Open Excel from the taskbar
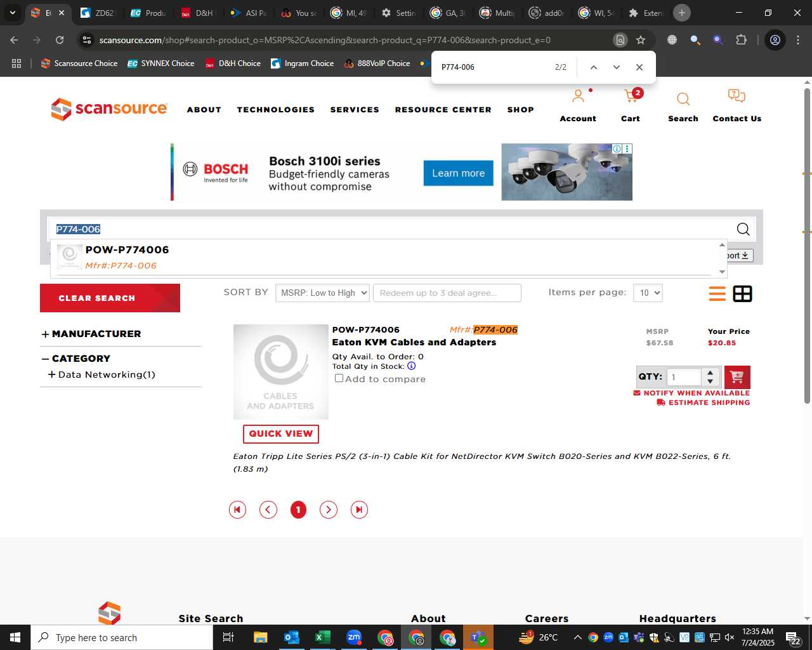 [x=322, y=637]
